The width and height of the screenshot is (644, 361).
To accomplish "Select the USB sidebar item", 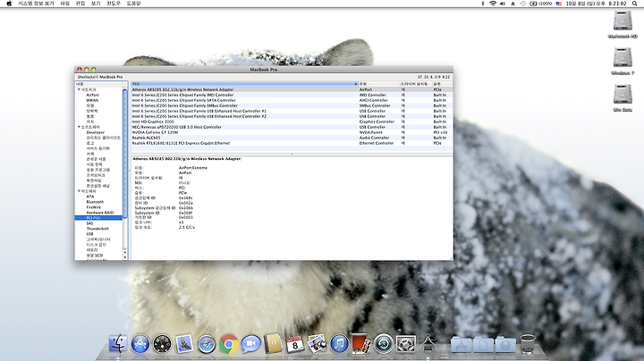I will [x=89, y=234].
